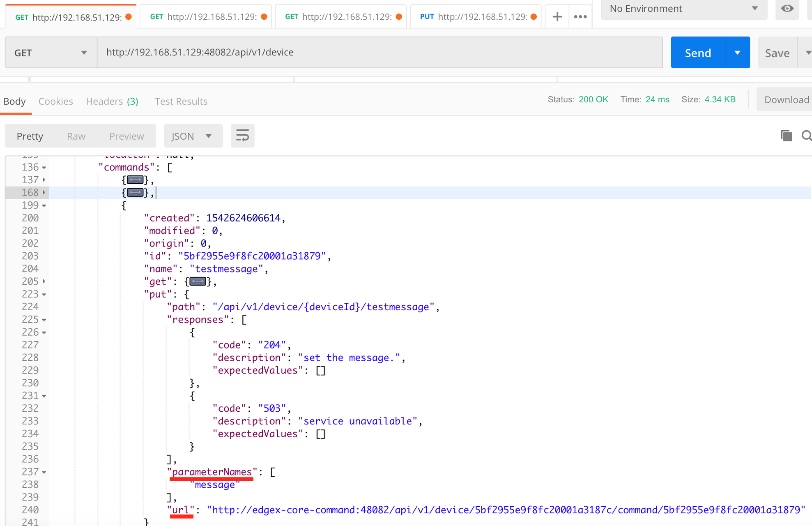Click the "service unavailable" description
Screen dimensions: 812x526
pos(358,421)
